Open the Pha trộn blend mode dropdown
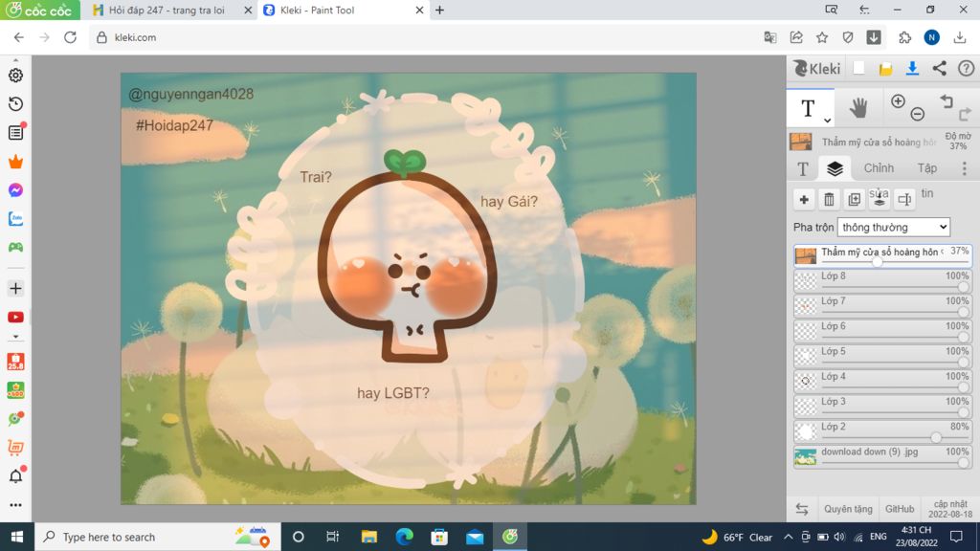Image resolution: width=980 pixels, height=551 pixels. (893, 228)
